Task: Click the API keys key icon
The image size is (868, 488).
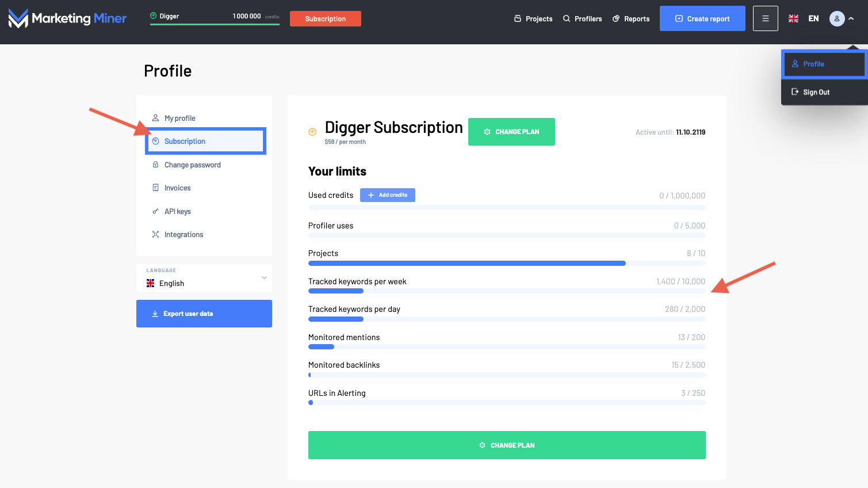Action: tap(155, 211)
